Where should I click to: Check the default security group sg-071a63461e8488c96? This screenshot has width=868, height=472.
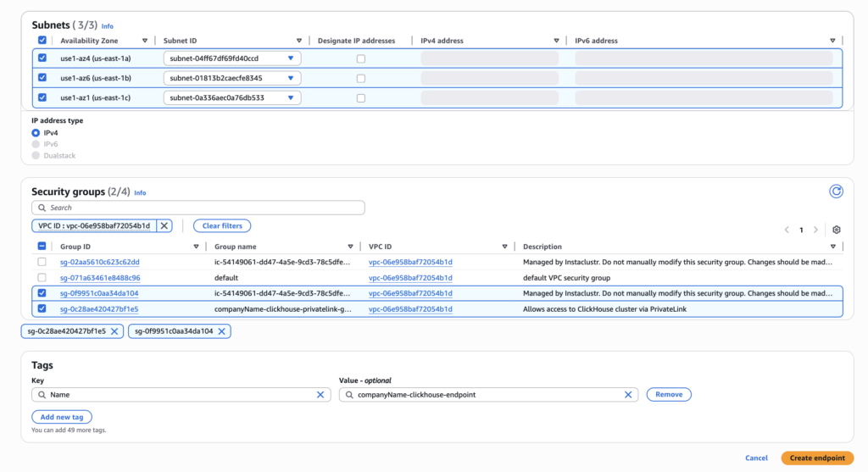click(42, 278)
